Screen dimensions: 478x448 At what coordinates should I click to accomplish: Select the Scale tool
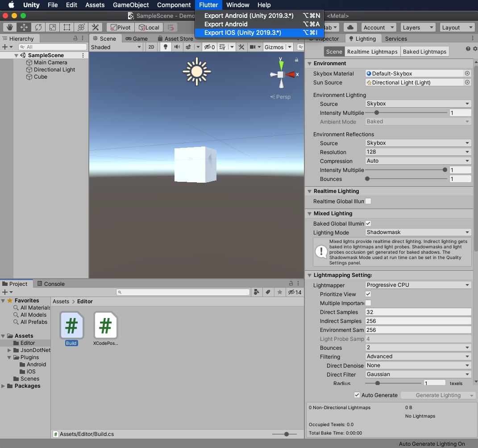pos(52,27)
